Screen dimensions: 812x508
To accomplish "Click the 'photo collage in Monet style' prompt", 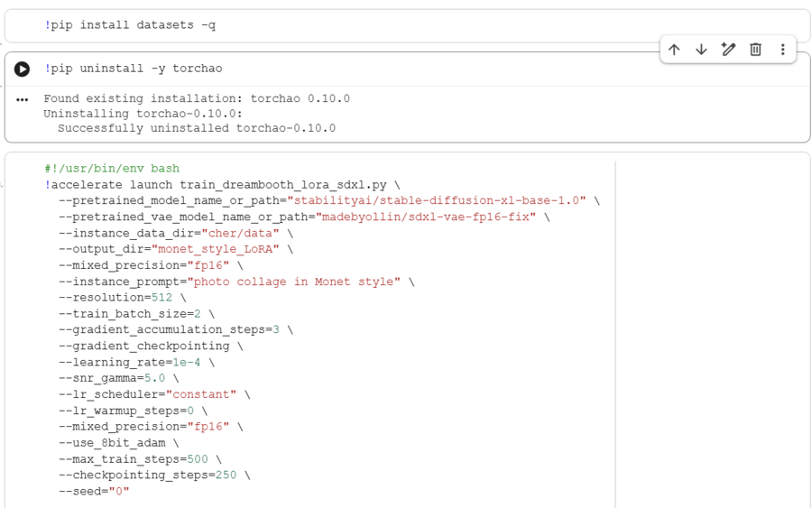I will [x=293, y=282].
